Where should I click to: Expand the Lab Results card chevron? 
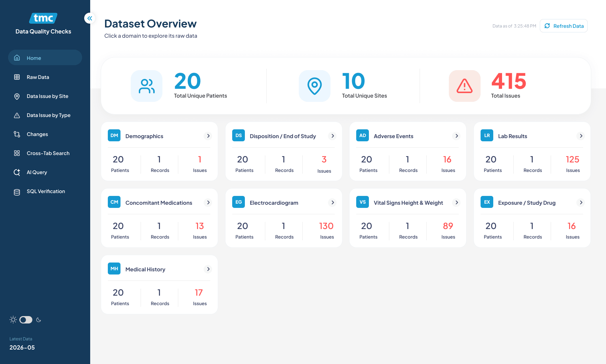coord(581,136)
